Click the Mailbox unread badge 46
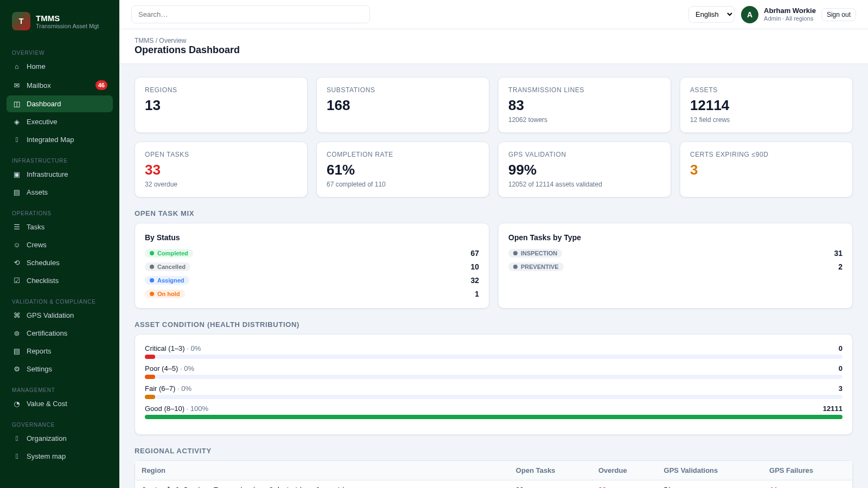The image size is (868, 488). 101,85
